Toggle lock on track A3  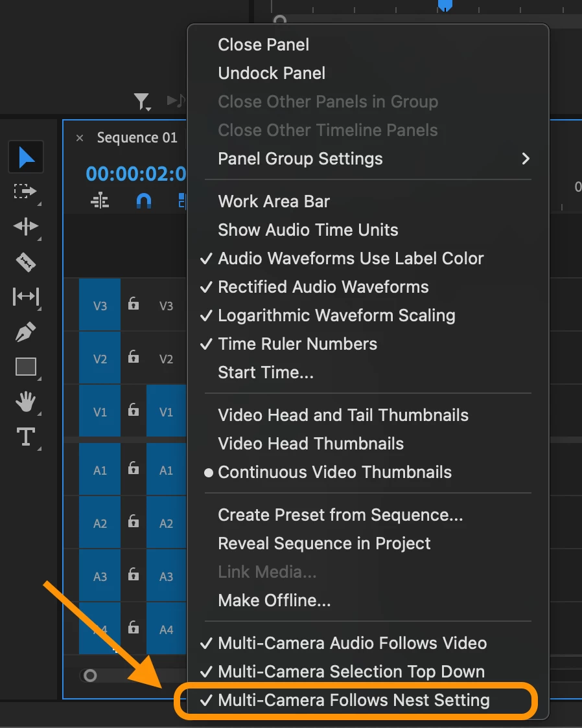click(134, 574)
